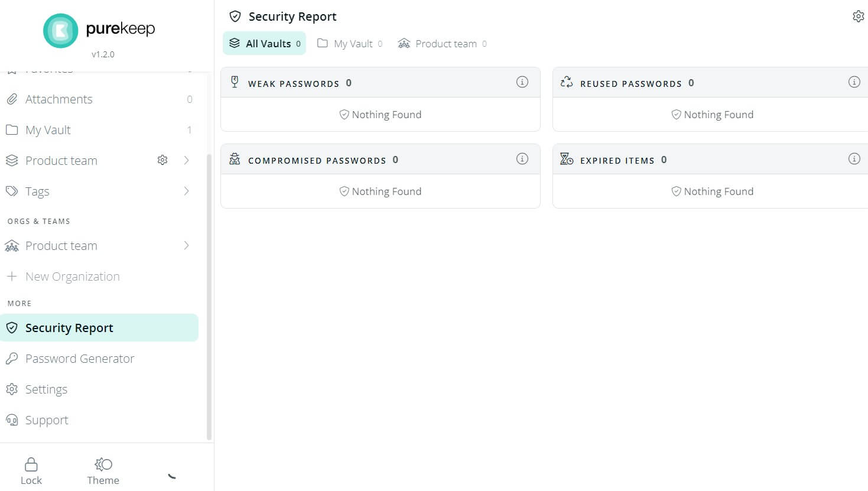Open the Password Generator

coord(79,359)
